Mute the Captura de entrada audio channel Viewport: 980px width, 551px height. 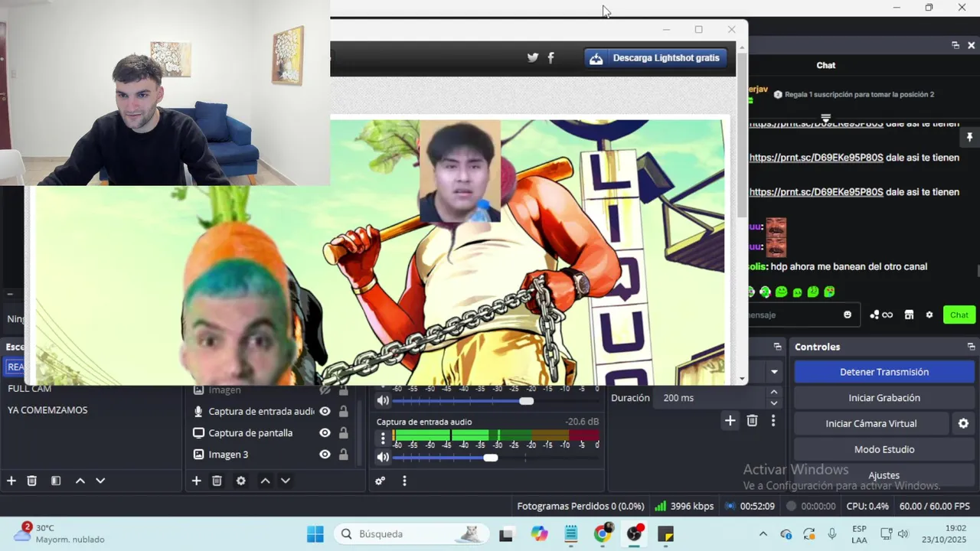click(384, 457)
